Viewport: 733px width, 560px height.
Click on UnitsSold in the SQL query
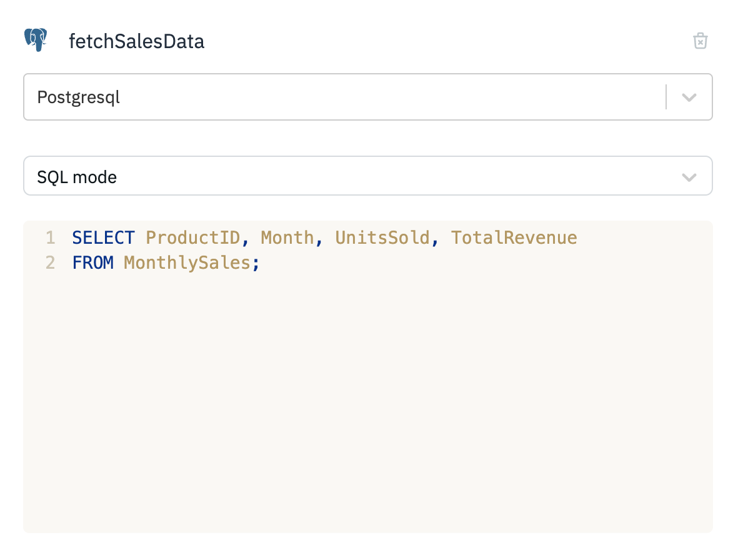(x=382, y=238)
